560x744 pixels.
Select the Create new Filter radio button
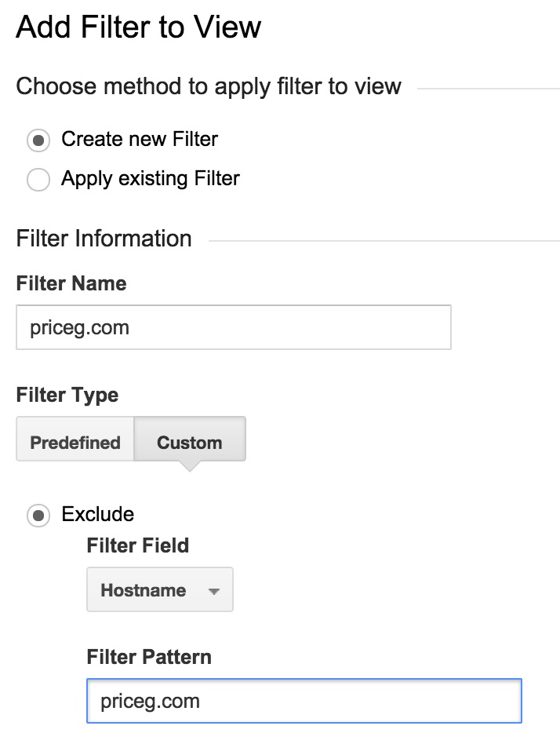[x=38, y=140]
